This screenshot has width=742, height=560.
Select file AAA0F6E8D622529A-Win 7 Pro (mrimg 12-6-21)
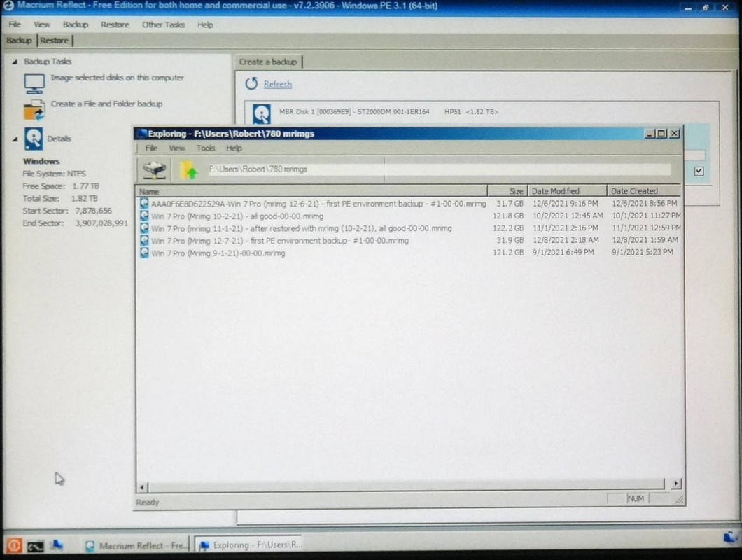(318, 204)
